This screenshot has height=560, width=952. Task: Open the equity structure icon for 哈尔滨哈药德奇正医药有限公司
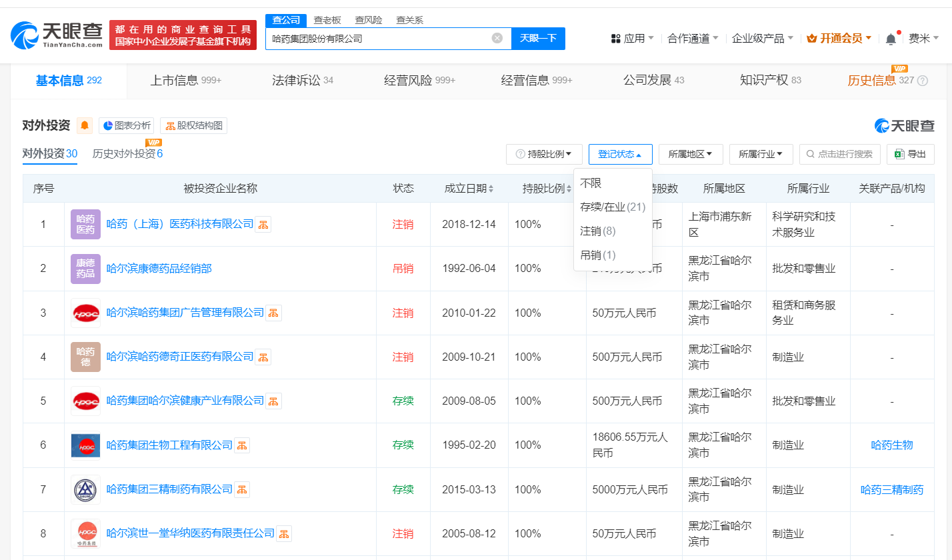point(263,357)
